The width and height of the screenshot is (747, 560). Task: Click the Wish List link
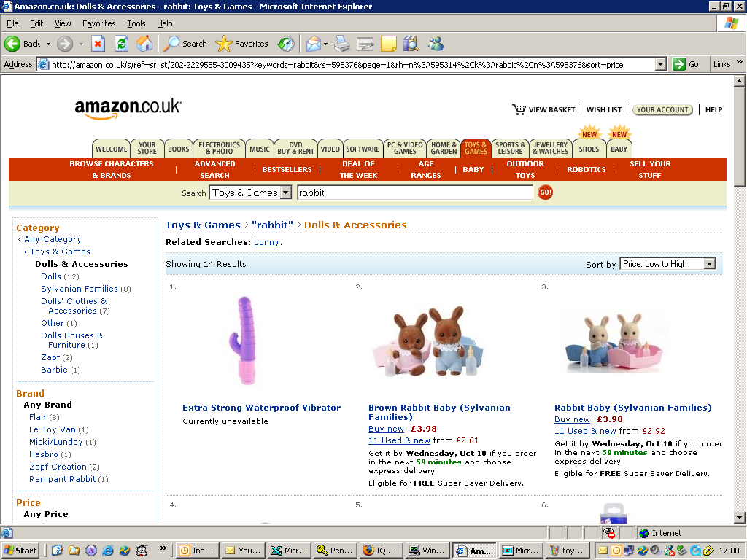tap(603, 109)
